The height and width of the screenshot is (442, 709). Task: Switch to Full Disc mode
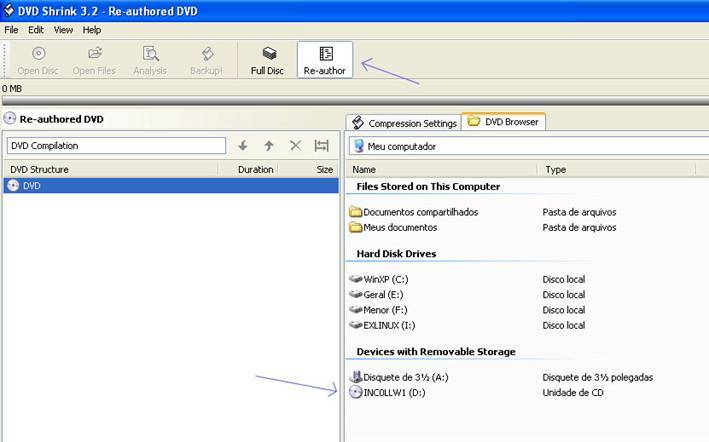point(267,60)
